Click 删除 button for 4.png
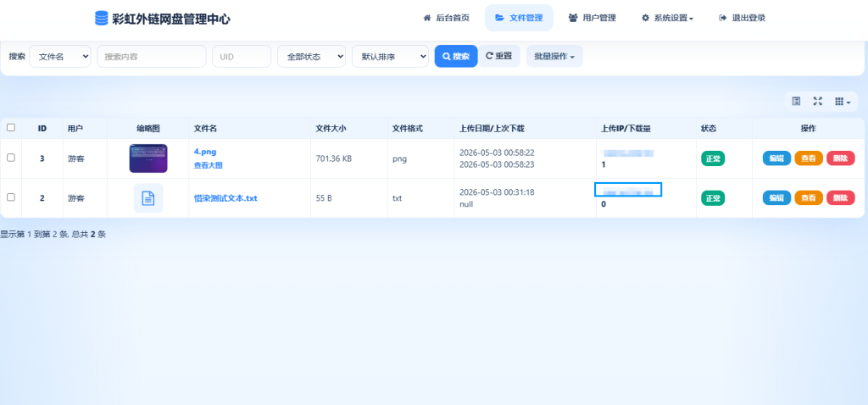This screenshot has width=868, height=405. tap(840, 158)
